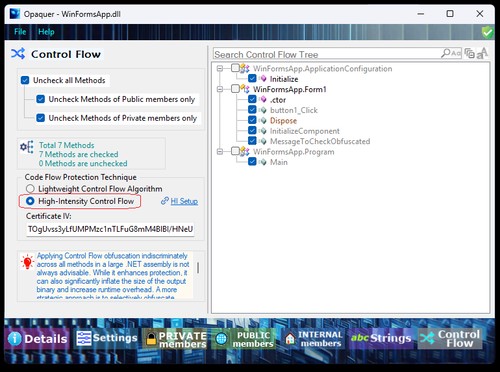This screenshot has height=372, width=500.
Task: Click the method icon beside InitializeComponent
Action: [x=263, y=131]
